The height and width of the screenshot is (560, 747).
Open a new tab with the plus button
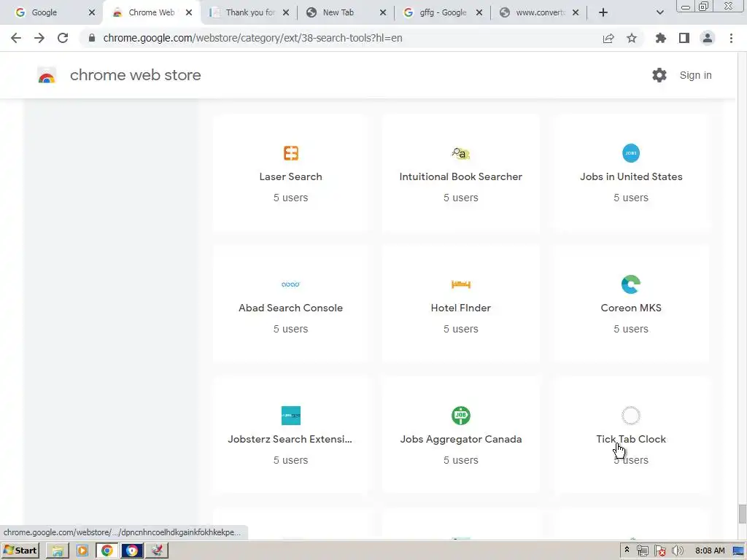[x=603, y=12]
